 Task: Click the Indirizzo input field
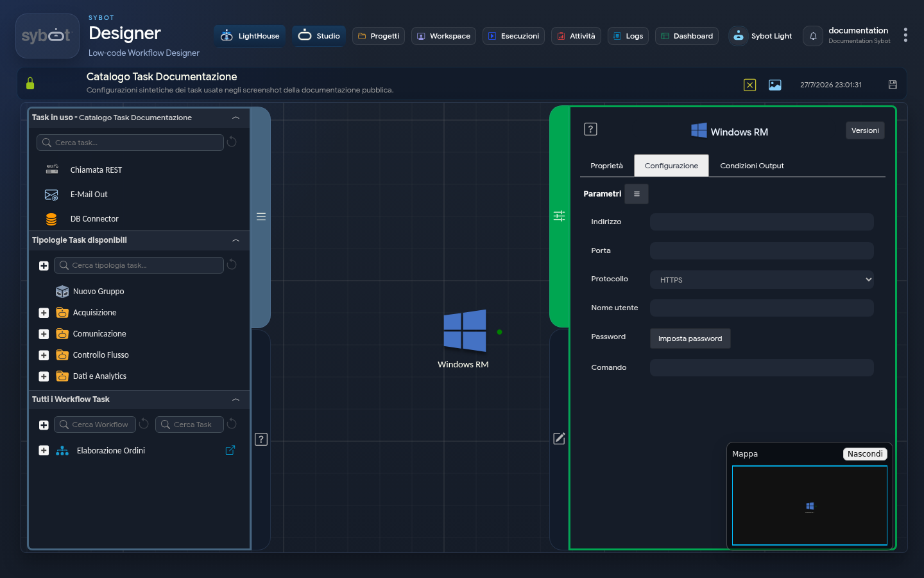[762, 222]
